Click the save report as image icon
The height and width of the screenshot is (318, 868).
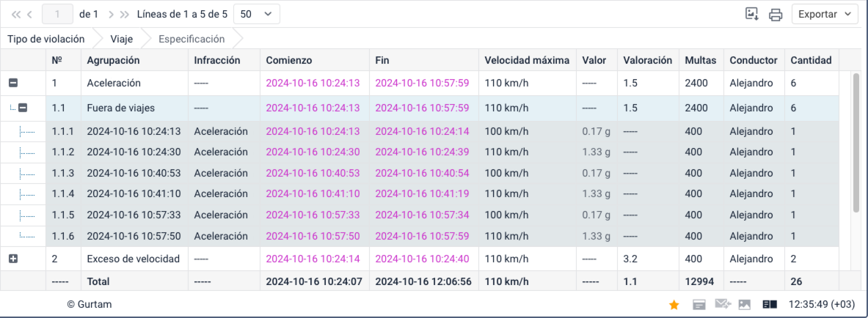(751, 14)
